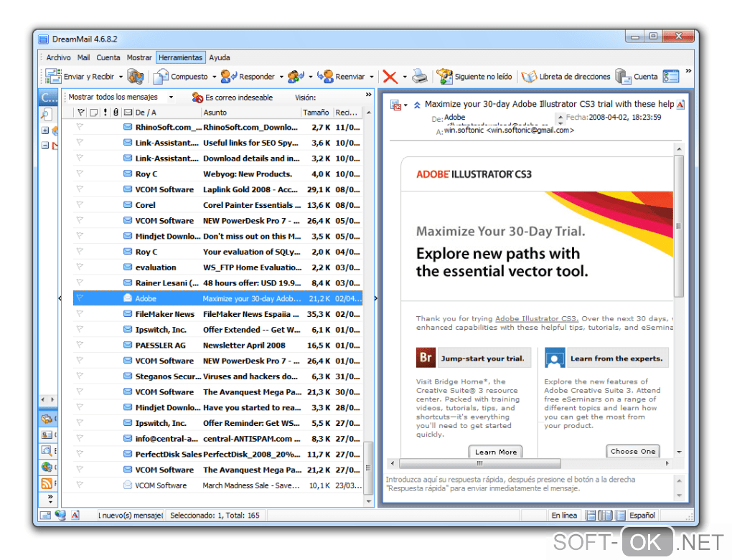Expand the plus tree node in left sidebar
Viewport: 732px width, 560px height.
[x=44, y=130]
